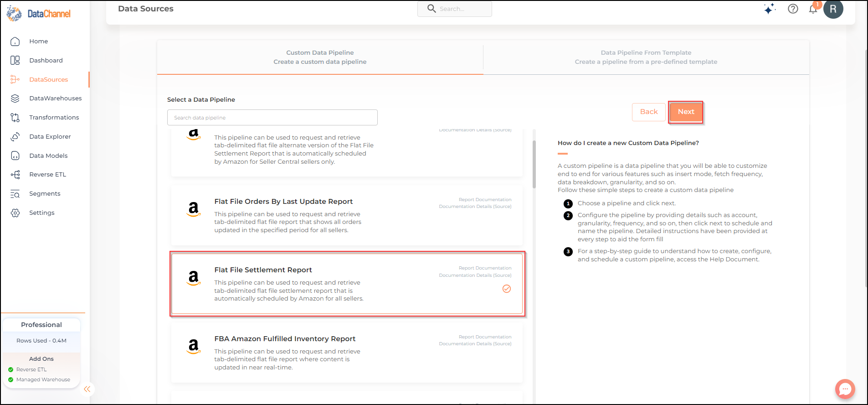Navigate to Transformations menu item
Screen dimensions: 868x405
[x=54, y=118]
